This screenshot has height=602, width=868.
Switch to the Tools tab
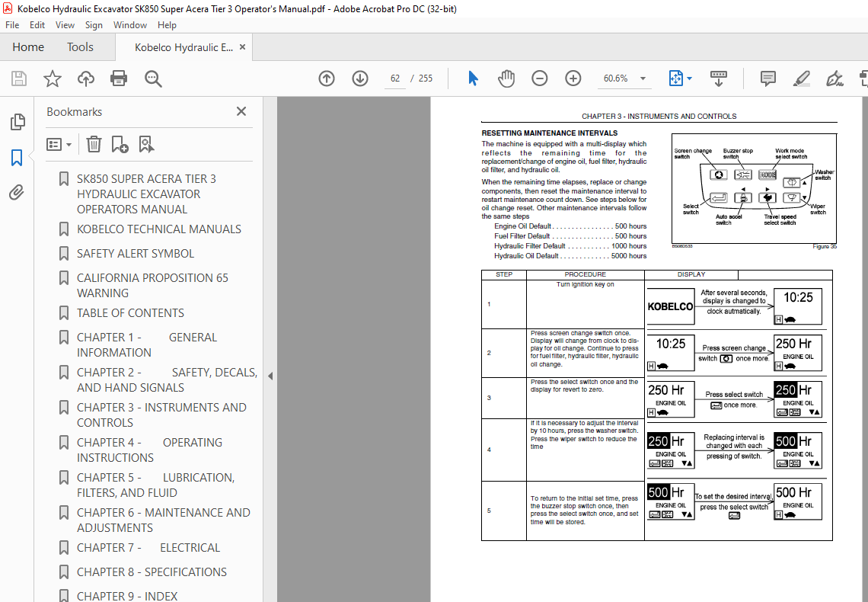[80, 47]
